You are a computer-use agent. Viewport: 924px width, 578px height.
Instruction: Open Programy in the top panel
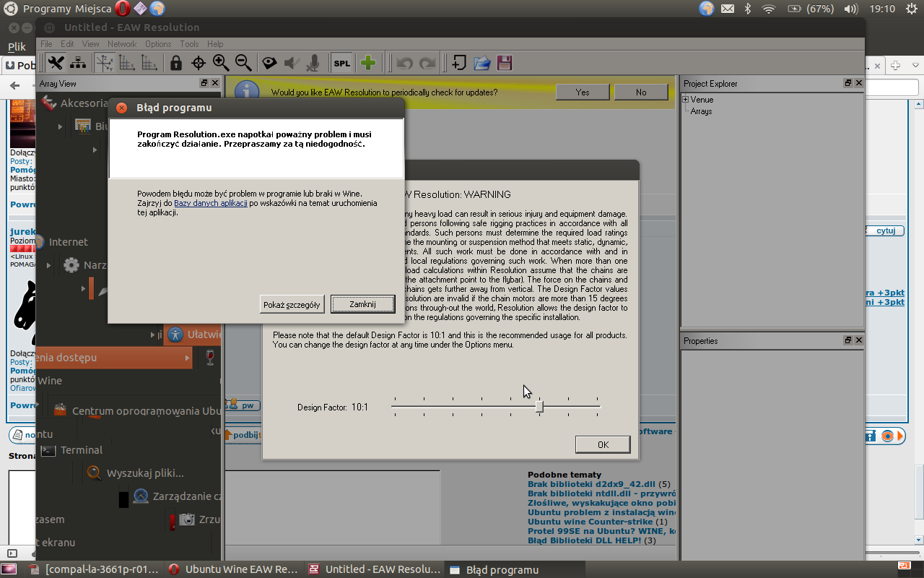click(47, 9)
